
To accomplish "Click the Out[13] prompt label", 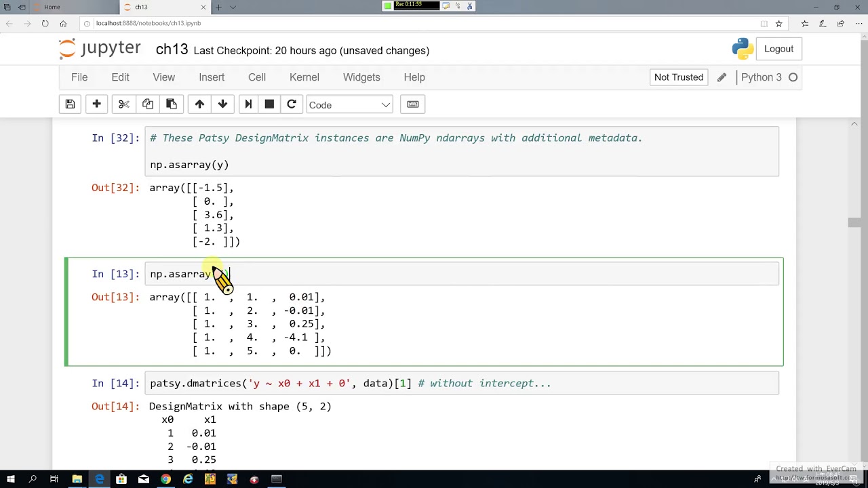I will [x=115, y=297].
